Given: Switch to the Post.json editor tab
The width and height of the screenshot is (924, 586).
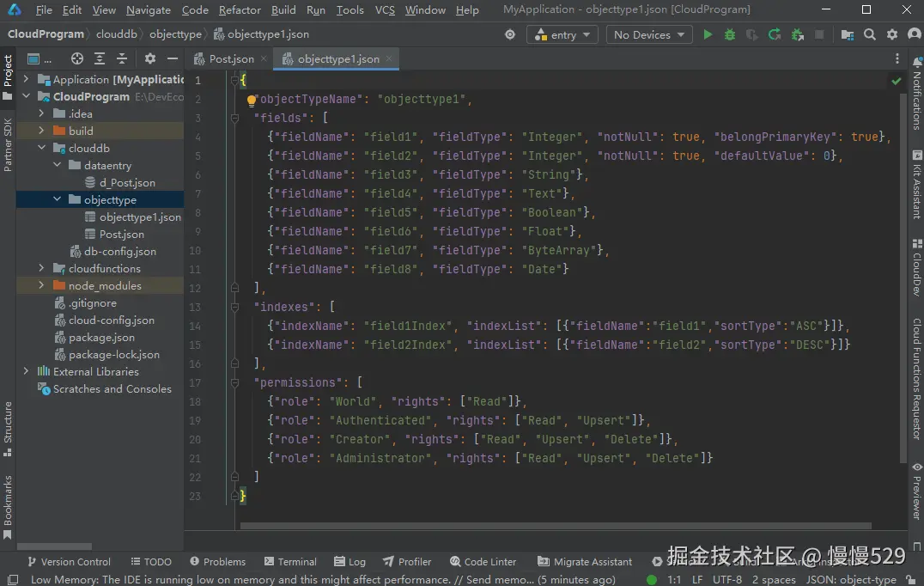Looking at the screenshot, I should pos(230,59).
